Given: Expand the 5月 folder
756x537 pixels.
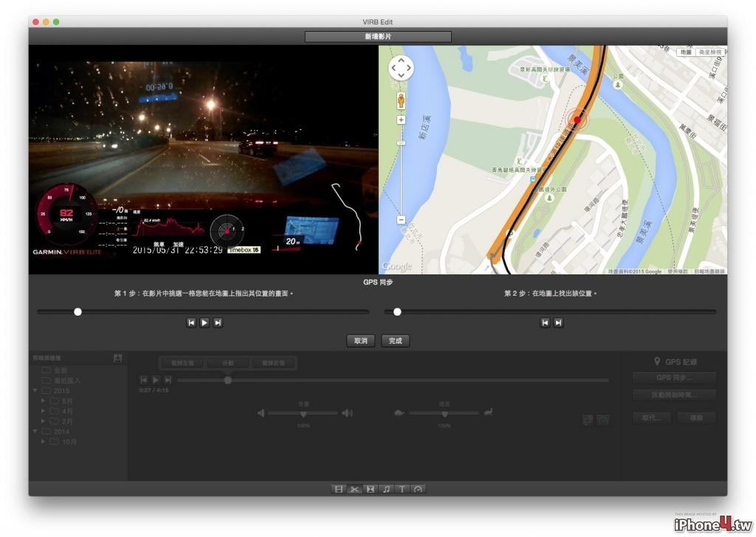Looking at the screenshot, I should [44, 401].
